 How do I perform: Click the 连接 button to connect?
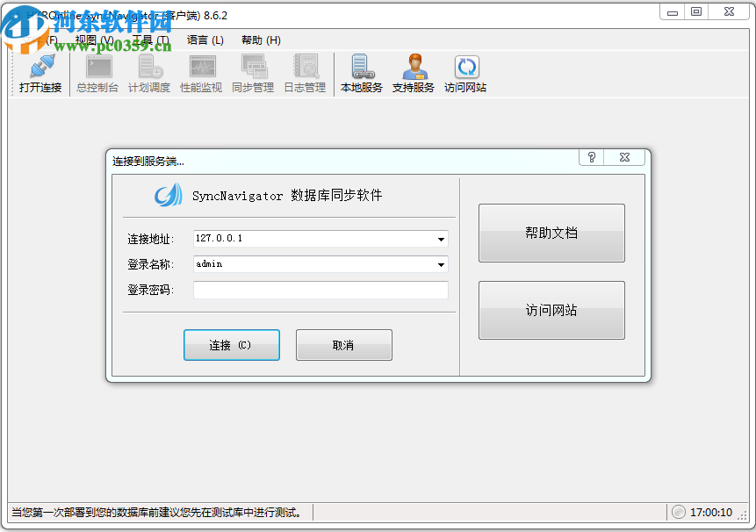(x=231, y=344)
